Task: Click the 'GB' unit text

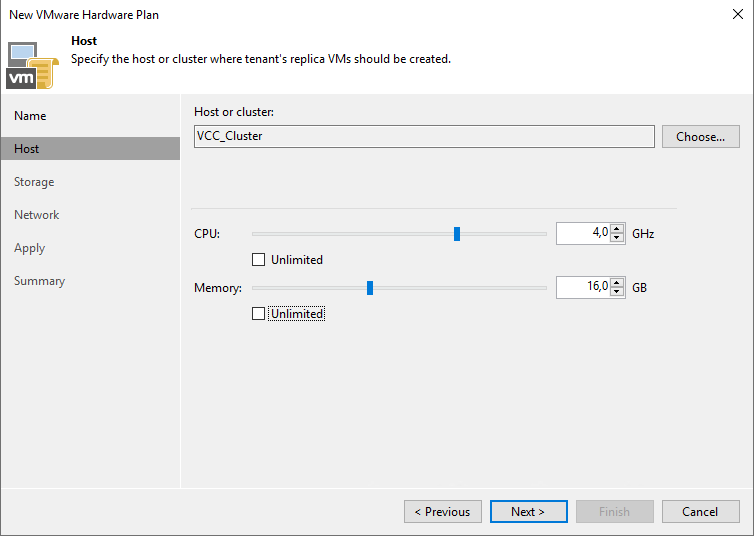Action: [639, 287]
